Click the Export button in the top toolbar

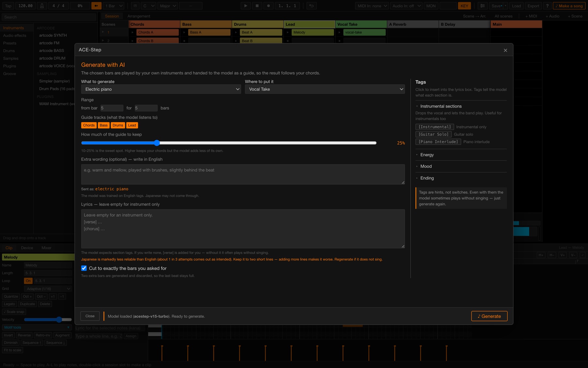pos(533,6)
